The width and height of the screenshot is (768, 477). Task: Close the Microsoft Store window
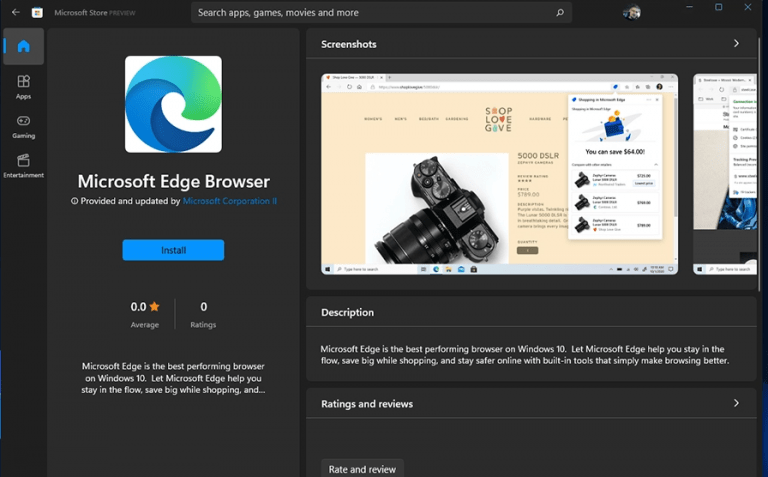pyautogui.click(x=747, y=7)
